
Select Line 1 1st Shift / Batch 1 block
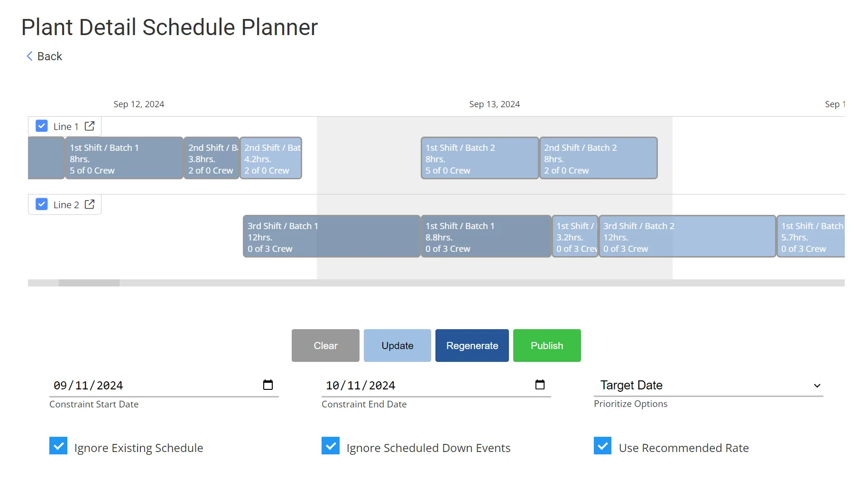click(124, 158)
